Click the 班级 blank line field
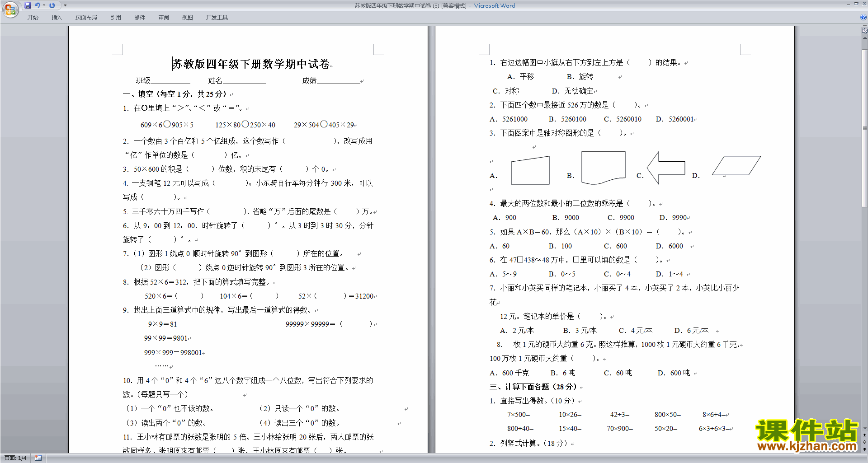The image size is (868, 463). point(170,81)
